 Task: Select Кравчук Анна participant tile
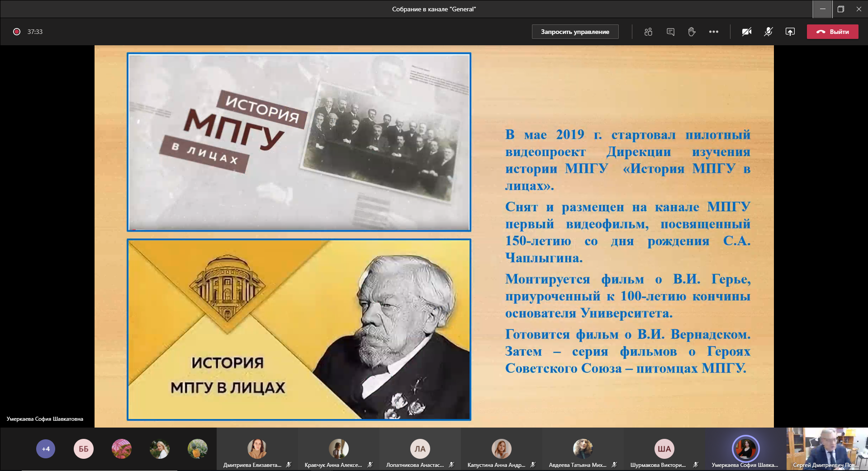338,450
